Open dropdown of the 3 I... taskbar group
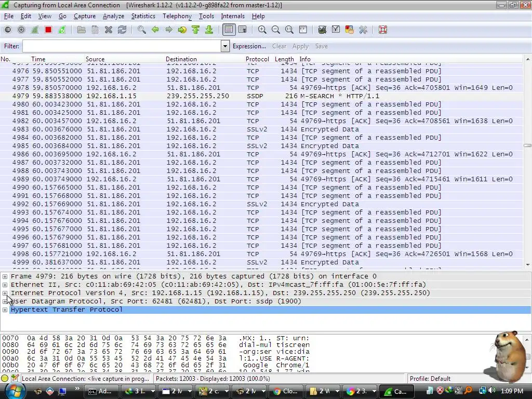This screenshot has width=532, height=399. coord(153,391)
